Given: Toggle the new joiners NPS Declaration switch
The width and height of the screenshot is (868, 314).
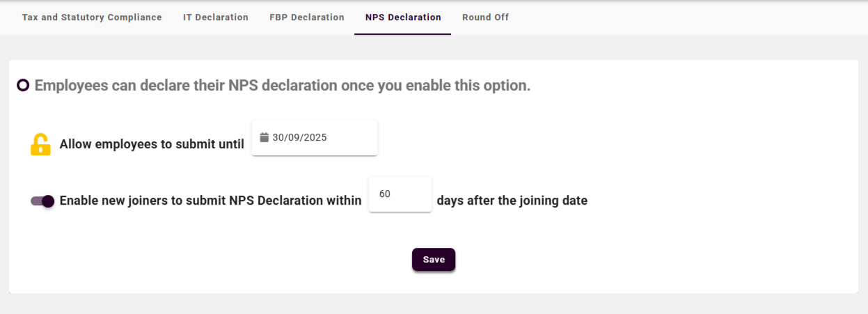Looking at the screenshot, I should (42, 201).
